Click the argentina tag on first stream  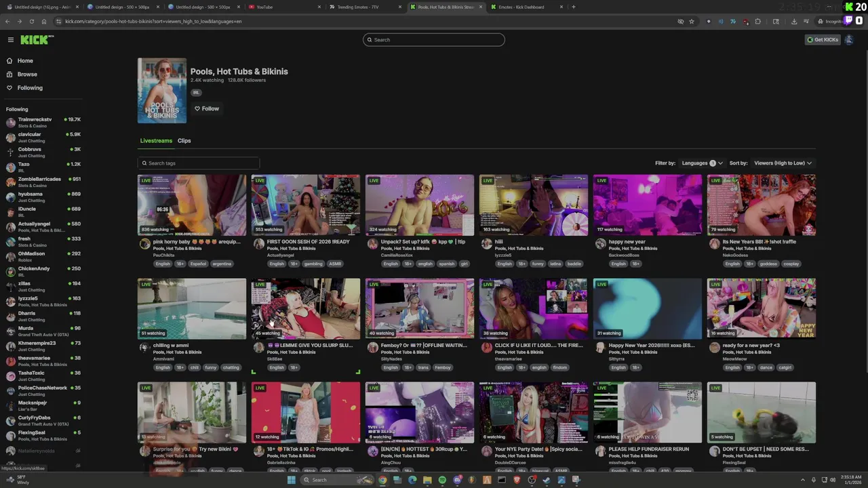[x=222, y=264]
